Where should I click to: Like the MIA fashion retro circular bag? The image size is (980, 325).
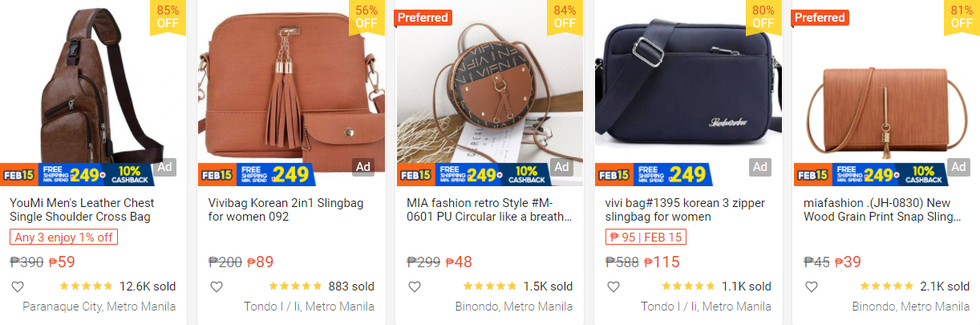(415, 286)
